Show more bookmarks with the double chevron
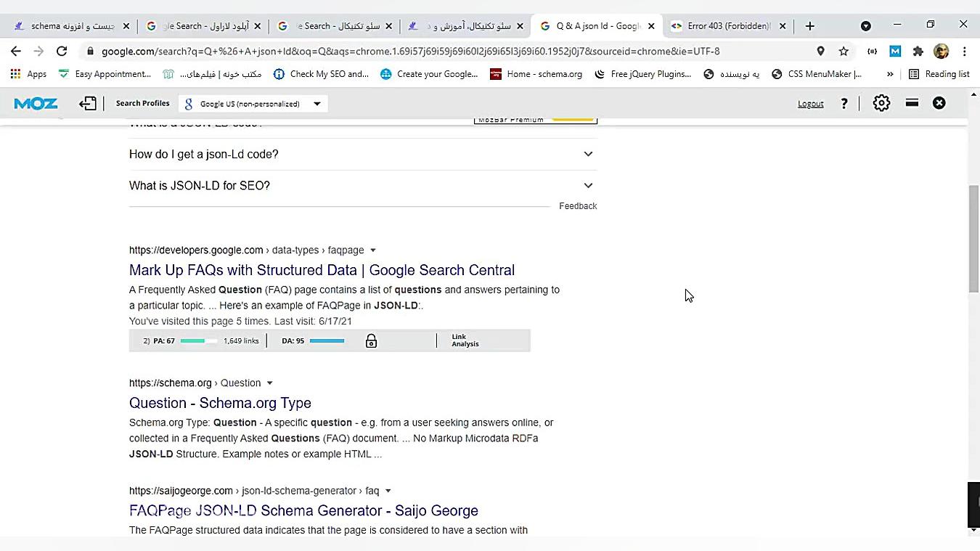This screenshot has height=551, width=980. click(x=890, y=74)
